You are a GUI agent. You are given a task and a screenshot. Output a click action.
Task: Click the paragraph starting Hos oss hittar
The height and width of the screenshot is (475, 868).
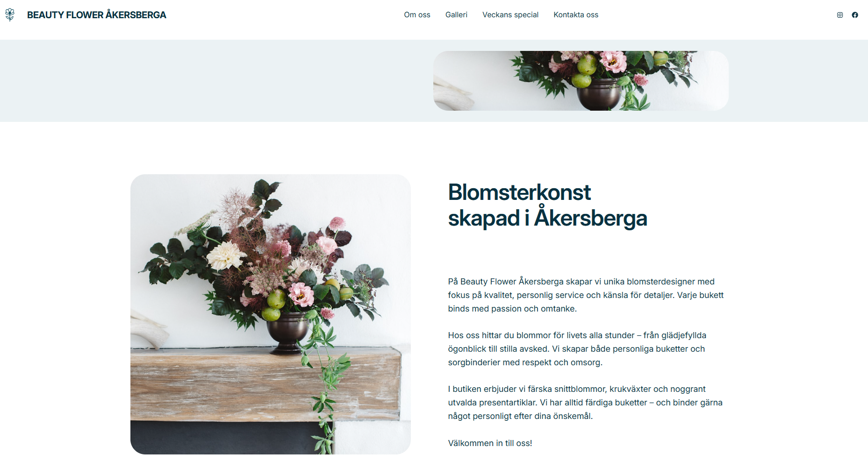(577, 349)
